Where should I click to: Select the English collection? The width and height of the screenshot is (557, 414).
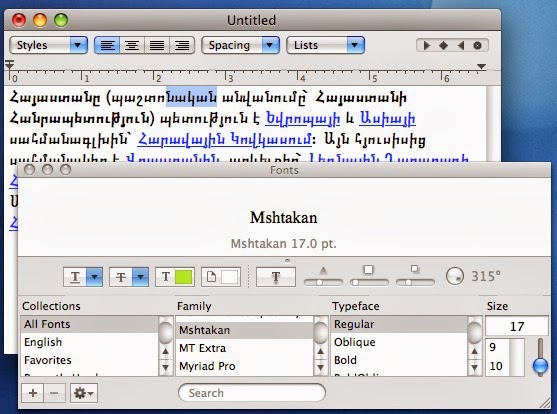[x=90, y=342]
